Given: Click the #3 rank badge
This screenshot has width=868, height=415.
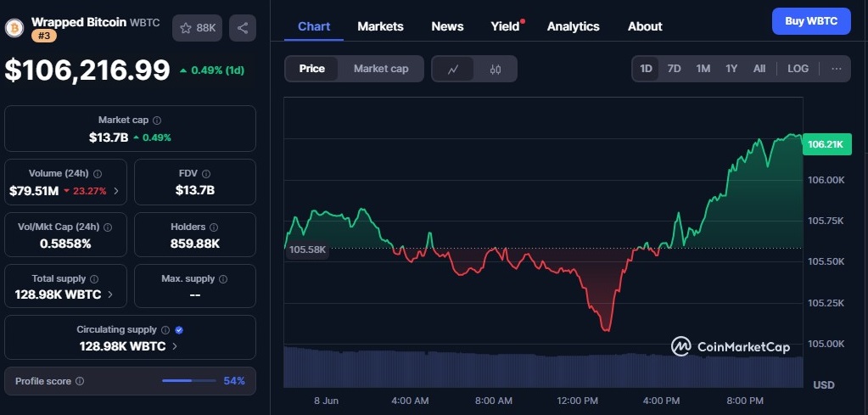Looking at the screenshot, I should 44,36.
